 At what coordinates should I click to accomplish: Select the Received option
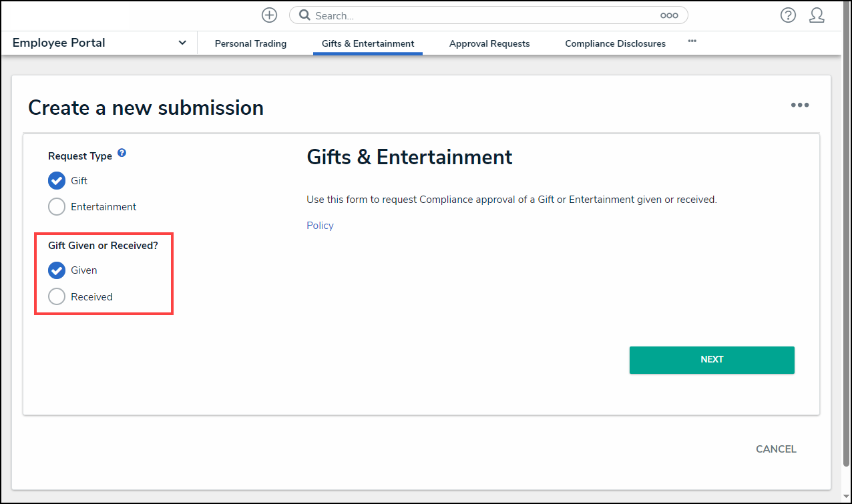click(x=57, y=296)
